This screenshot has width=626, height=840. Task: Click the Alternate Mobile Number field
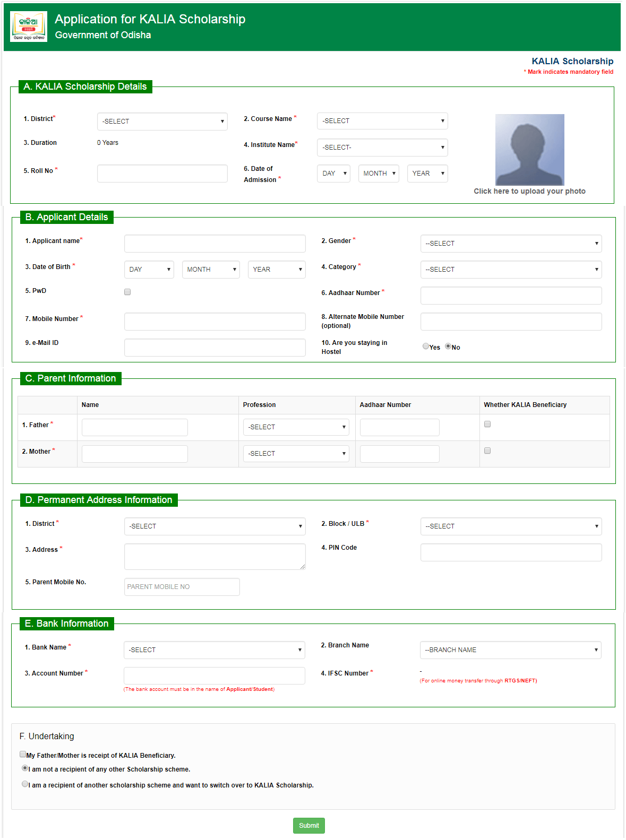(511, 322)
